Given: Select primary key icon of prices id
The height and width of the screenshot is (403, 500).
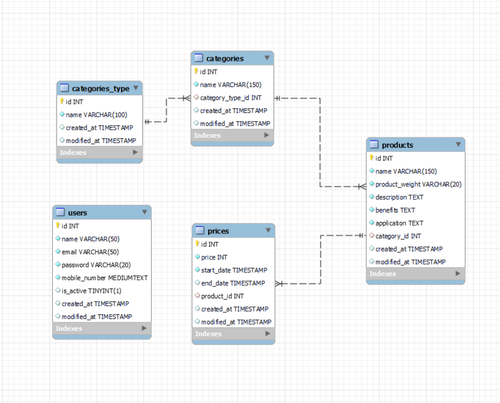Looking at the screenshot, I should pos(197,244).
